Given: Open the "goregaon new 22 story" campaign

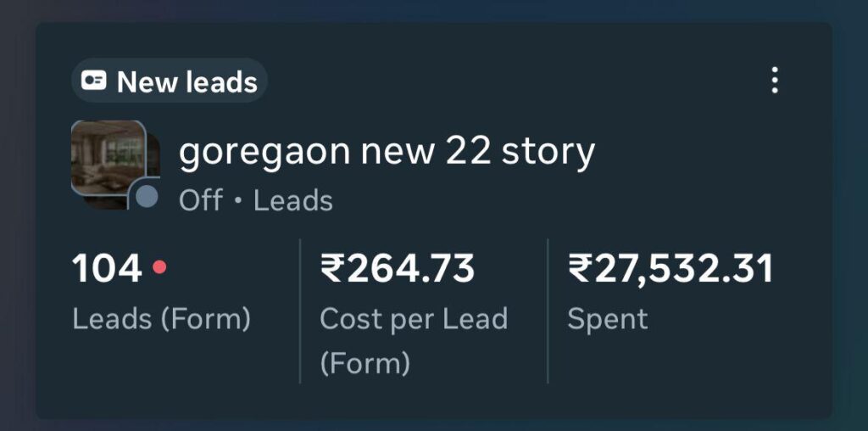Looking at the screenshot, I should [x=387, y=153].
